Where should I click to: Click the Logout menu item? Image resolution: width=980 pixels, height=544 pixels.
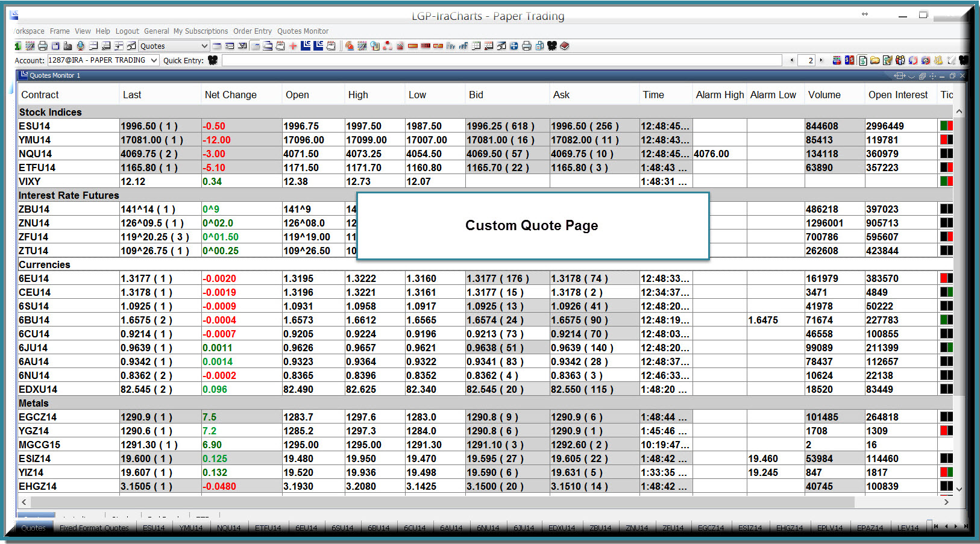[x=127, y=31]
